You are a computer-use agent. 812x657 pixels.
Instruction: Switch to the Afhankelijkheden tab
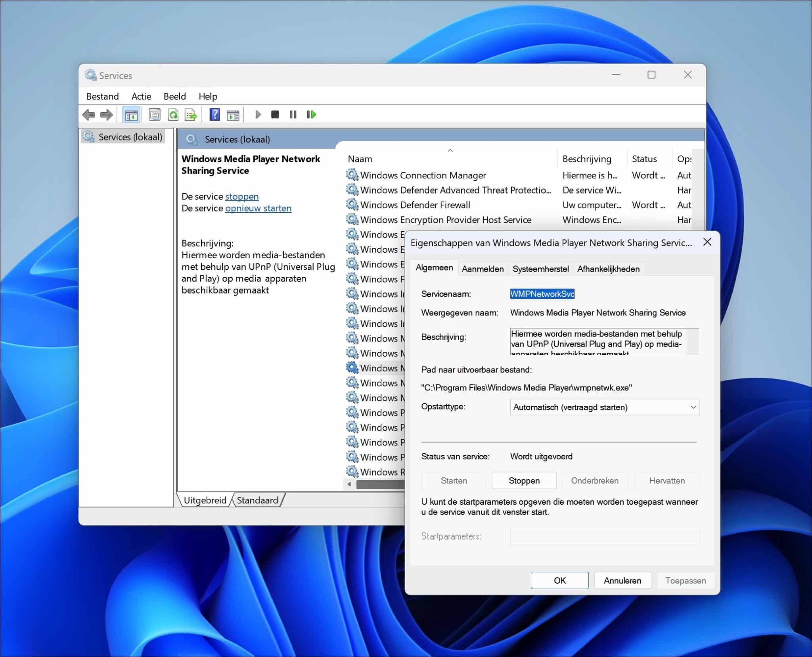(x=609, y=269)
